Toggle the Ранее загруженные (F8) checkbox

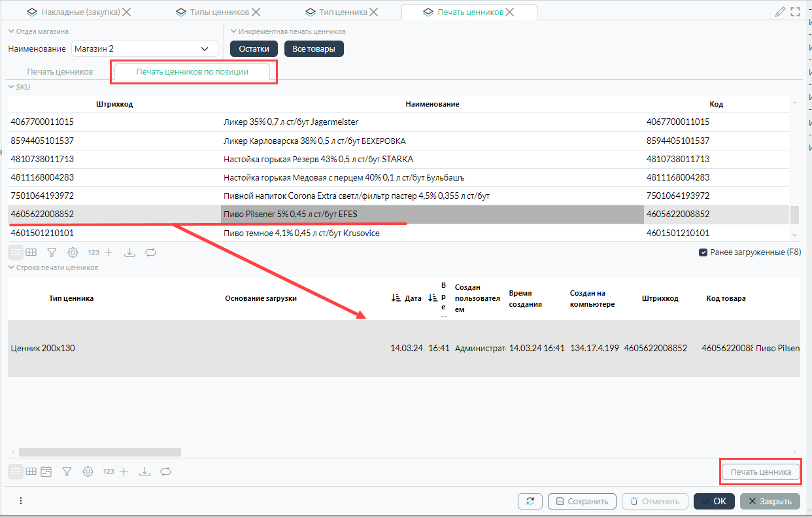[703, 252]
